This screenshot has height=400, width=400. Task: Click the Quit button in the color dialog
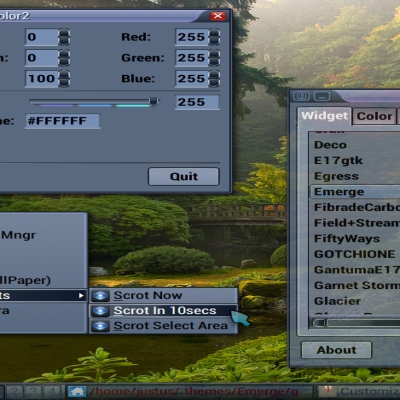184,176
